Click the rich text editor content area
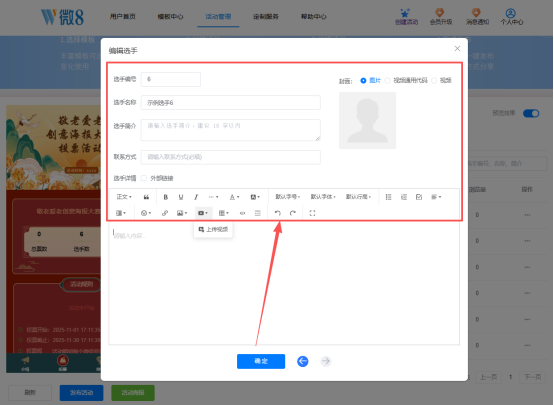The width and height of the screenshot is (554, 405). (284, 283)
